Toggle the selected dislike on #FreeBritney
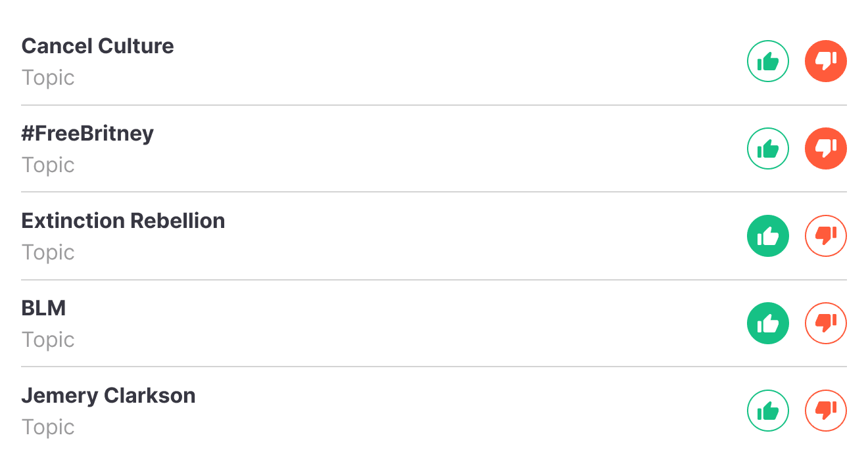This screenshot has height=473, width=868. tap(825, 149)
